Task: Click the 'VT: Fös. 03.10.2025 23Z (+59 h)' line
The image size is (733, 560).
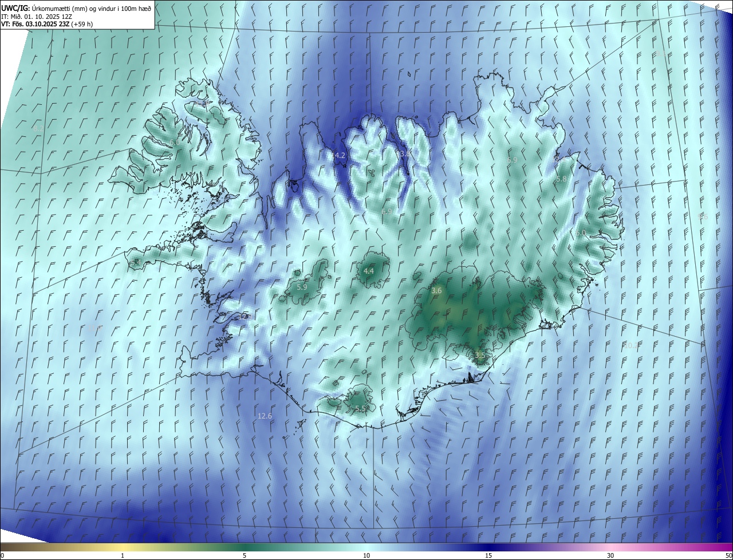Action: 47,24
